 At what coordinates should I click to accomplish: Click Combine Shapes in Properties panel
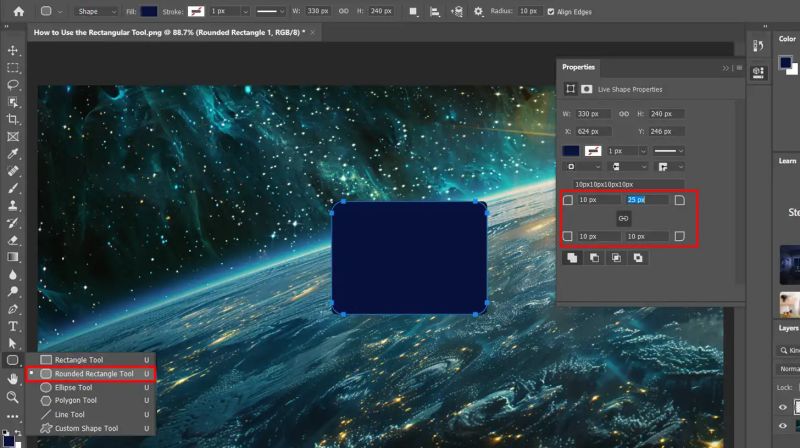pyautogui.click(x=572, y=258)
